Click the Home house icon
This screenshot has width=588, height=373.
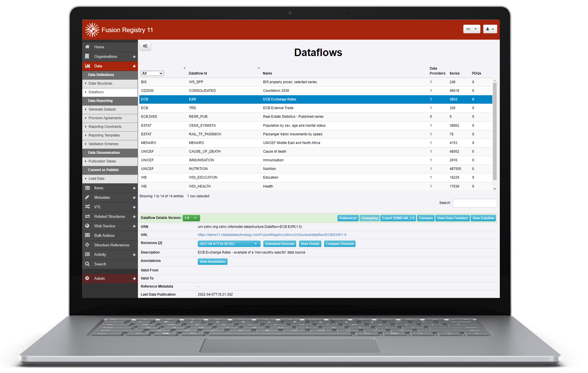click(87, 47)
